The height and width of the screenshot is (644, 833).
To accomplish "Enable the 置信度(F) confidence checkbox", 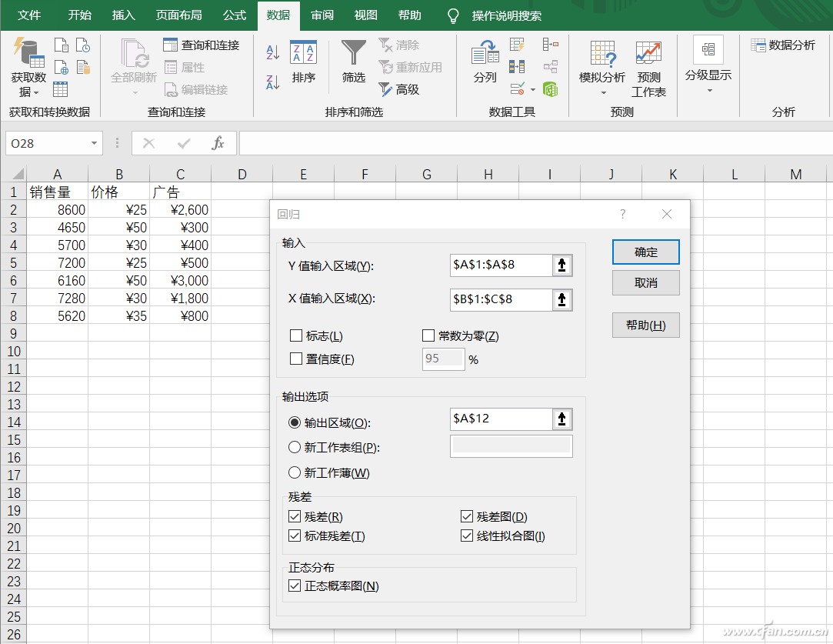I will (296, 359).
